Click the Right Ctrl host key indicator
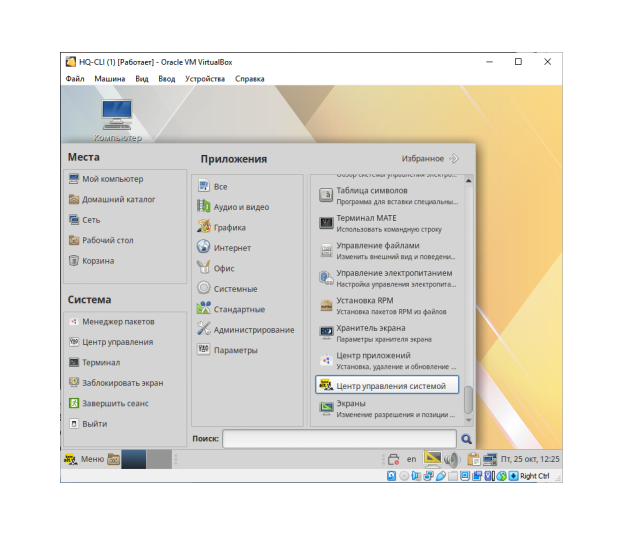This screenshot has height=535, width=624. [534, 476]
